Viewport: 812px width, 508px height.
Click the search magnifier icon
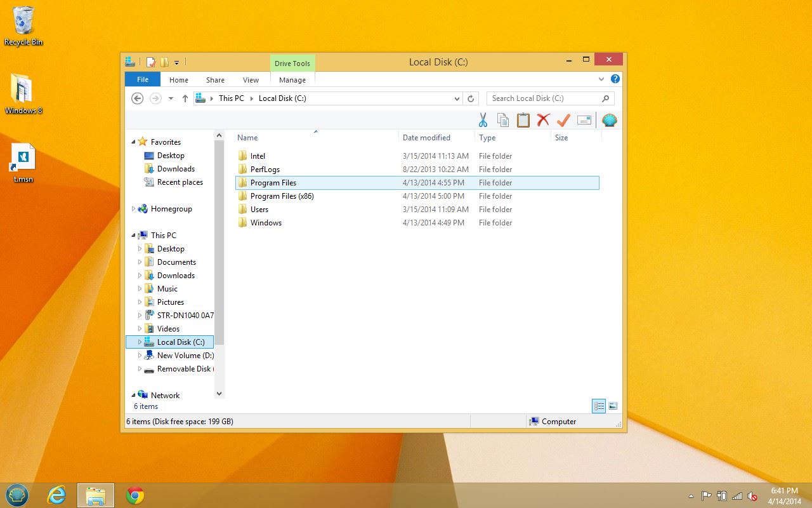pyautogui.click(x=605, y=98)
